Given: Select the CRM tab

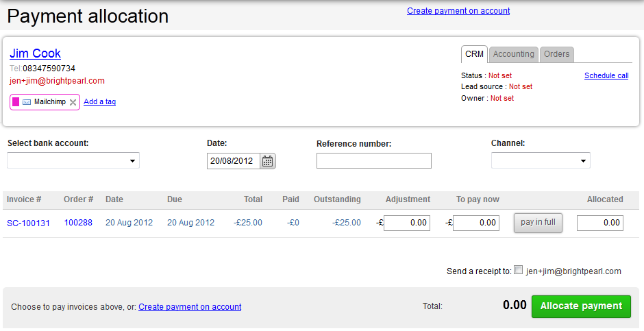Looking at the screenshot, I should (474, 54).
